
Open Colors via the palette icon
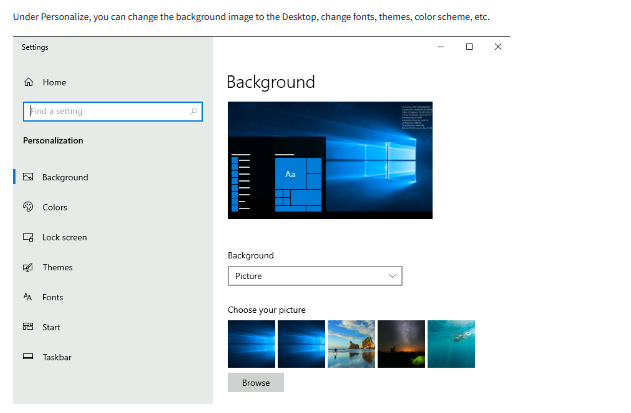[x=28, y=207]
